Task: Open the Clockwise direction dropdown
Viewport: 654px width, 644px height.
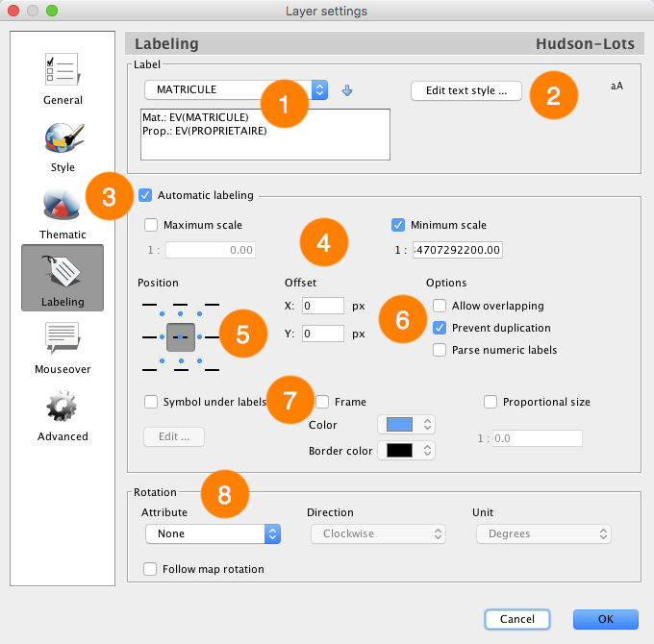Action: pyautogui.click(x=378, y=534)
